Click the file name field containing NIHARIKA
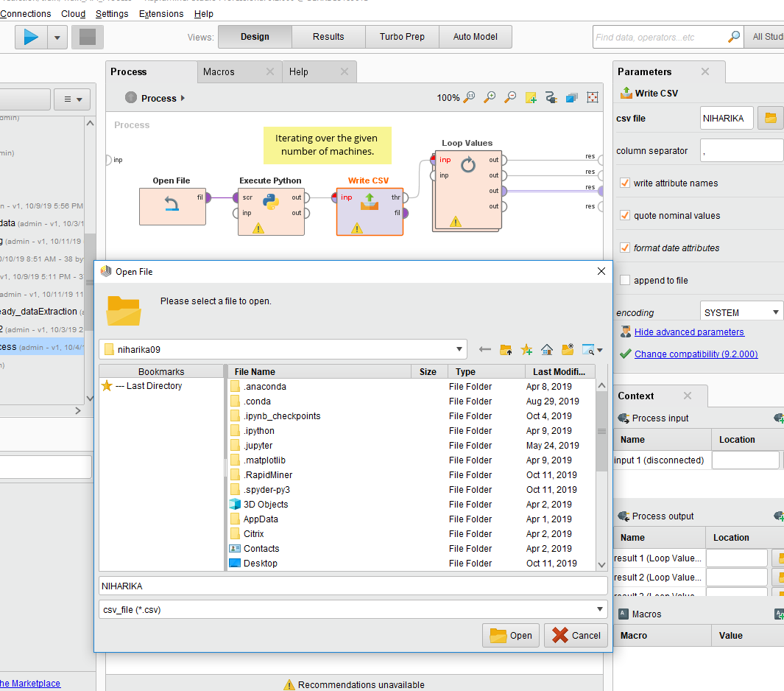 353,586
